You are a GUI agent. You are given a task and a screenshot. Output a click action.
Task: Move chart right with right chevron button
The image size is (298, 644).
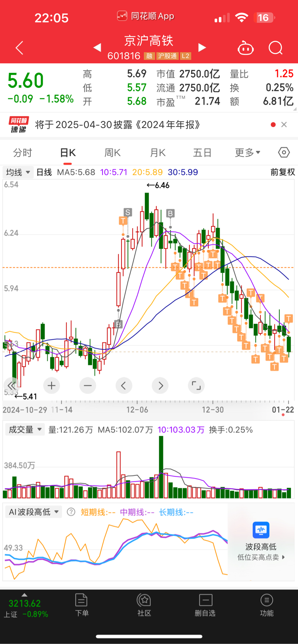tap(160, 386)
